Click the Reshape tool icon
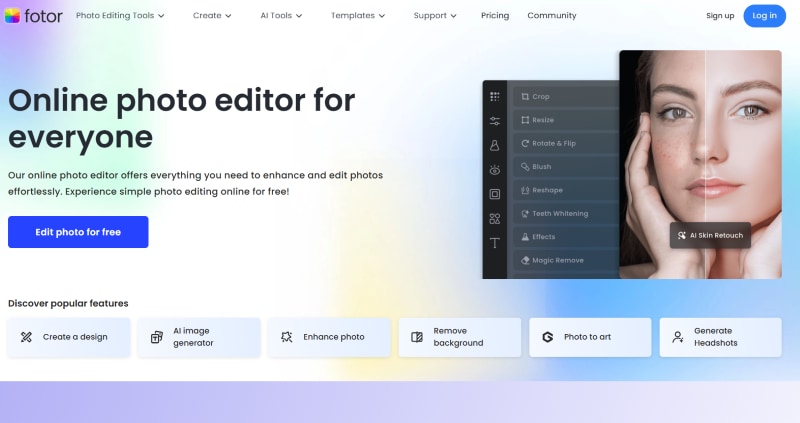This screenshot has width=800, height=423. click(x=525, y=190)
